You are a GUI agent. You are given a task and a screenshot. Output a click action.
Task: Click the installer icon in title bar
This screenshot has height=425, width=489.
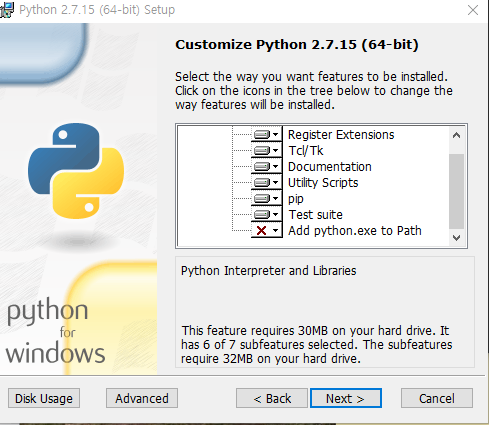[x=7, y=10]
